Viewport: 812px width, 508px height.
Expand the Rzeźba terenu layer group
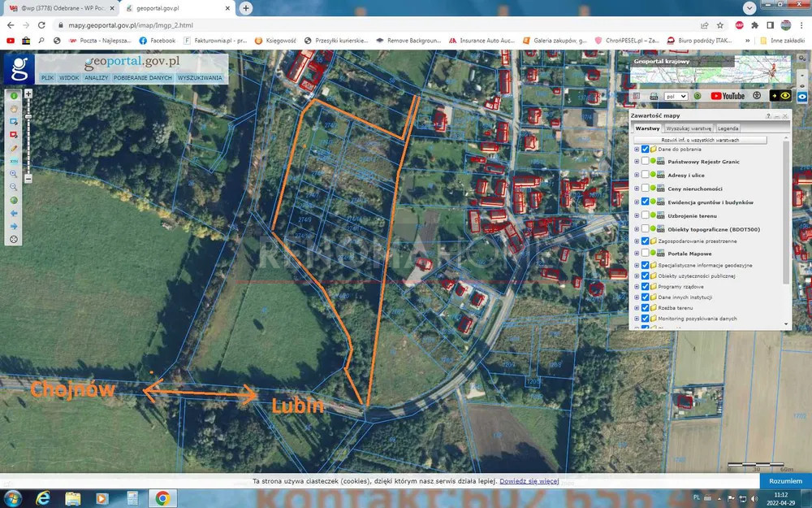tap(637, 308)
